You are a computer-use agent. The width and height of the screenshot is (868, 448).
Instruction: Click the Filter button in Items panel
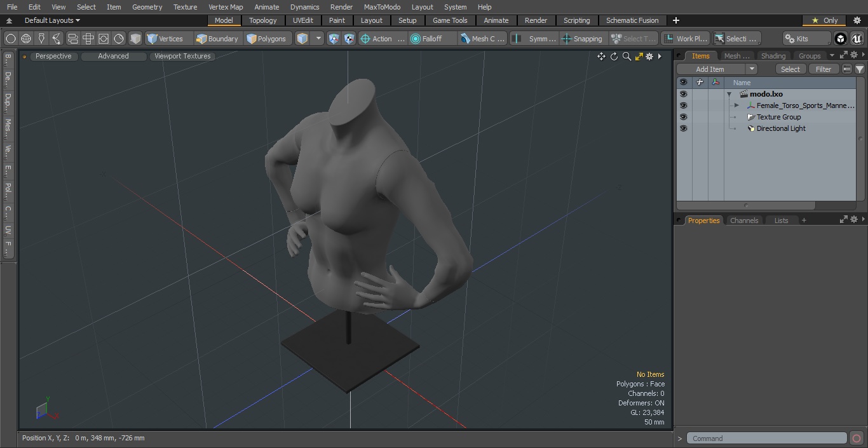pos(824,69)
